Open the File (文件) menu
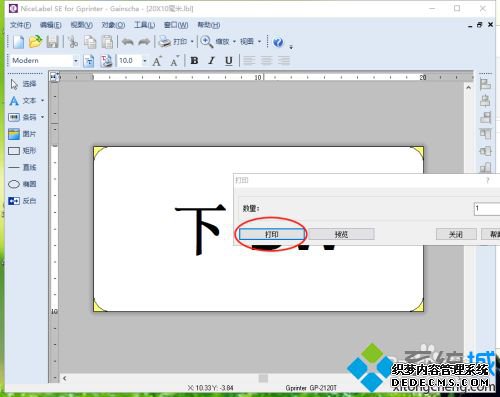Viewport: 500px width, 397px height. 20,25
